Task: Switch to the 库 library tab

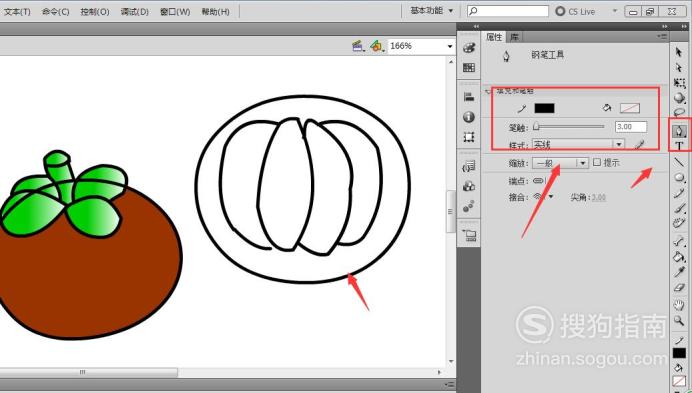Action: pyautogui.click(x=514, y=37)
